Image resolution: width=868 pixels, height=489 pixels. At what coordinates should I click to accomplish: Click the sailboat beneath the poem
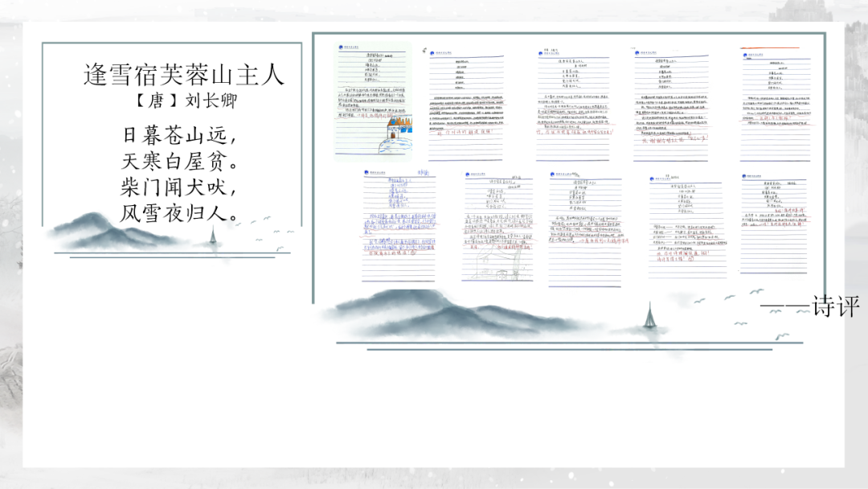coord(212,236)
